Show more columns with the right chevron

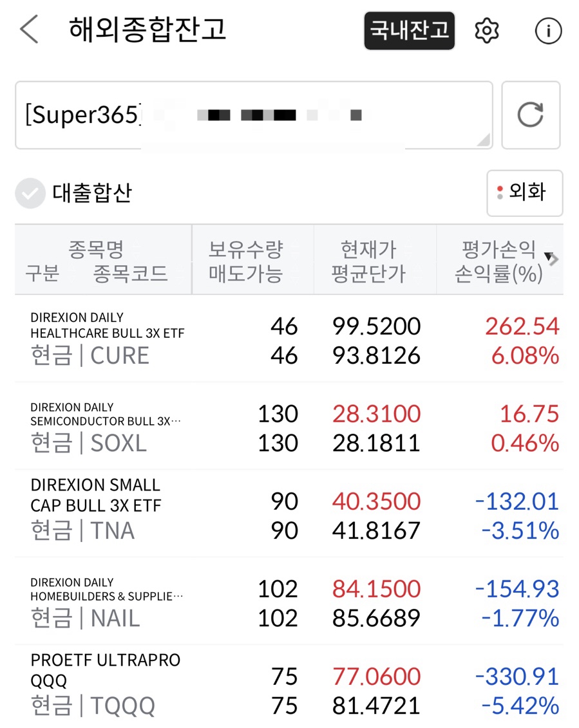click(x=552, y=259)
